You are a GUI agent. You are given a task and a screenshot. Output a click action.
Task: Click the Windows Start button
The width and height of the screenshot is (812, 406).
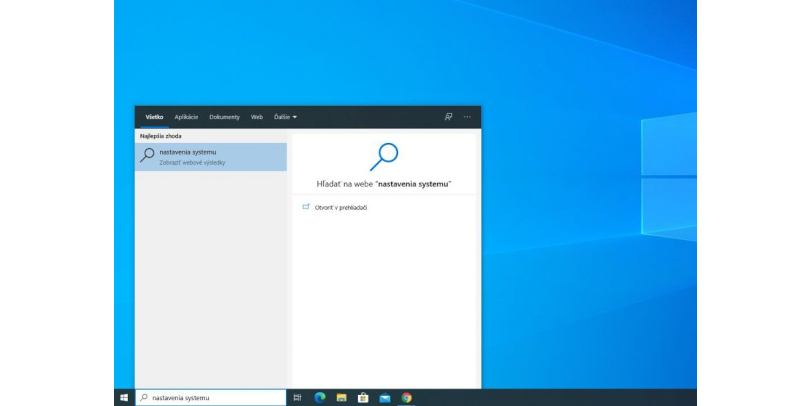124,397
